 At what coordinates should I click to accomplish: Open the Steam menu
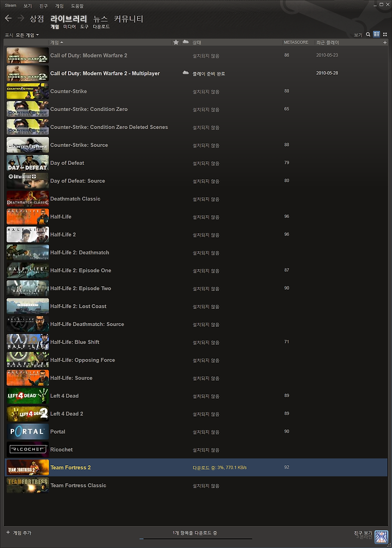click(10, 5)
